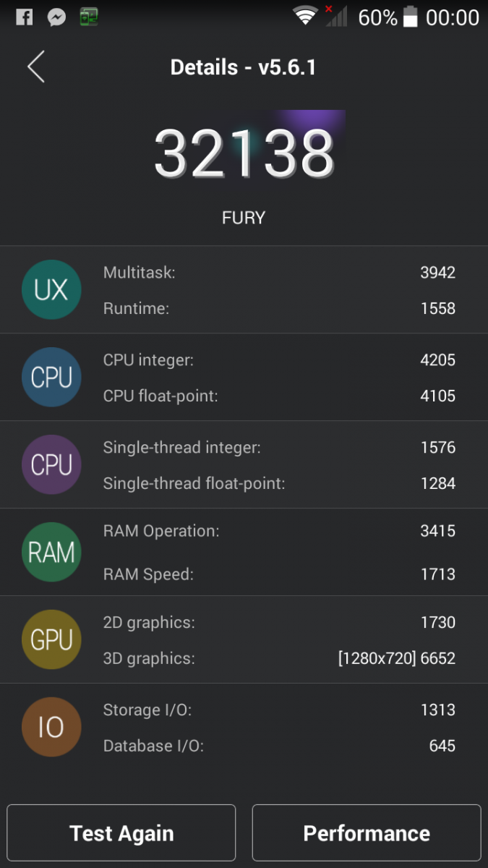488x868 pixels.
Task: Tap the Details - v5.6.1 title
Action: [x=244, y=67]
